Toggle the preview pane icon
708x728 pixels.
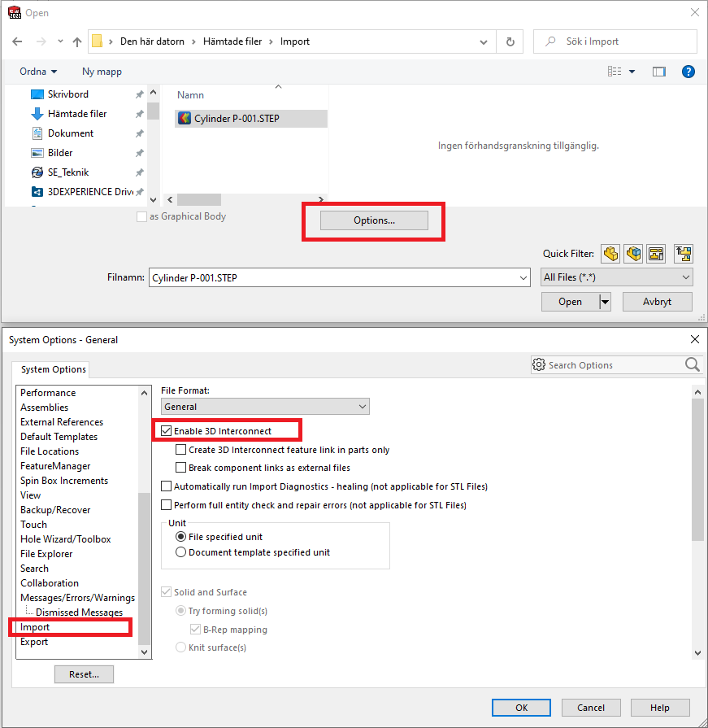click(x=658, y=72)
